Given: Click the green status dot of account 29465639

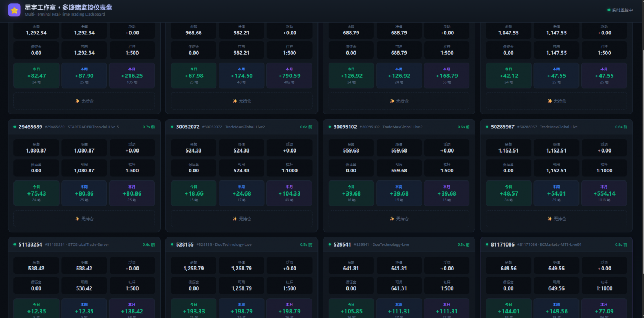Looking at the screenshot, I should 15,127.
